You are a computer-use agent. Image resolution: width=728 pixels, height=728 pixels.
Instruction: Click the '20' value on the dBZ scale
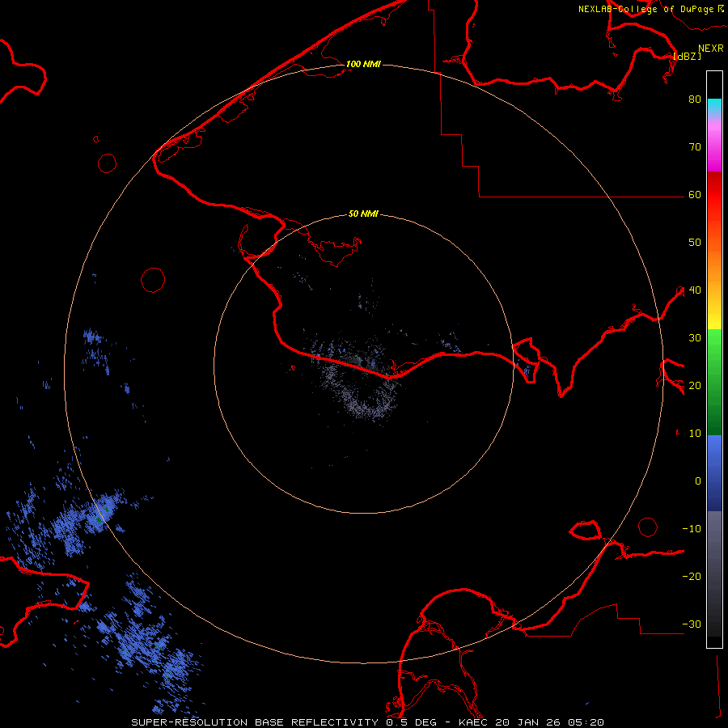(x=695, y=385)
